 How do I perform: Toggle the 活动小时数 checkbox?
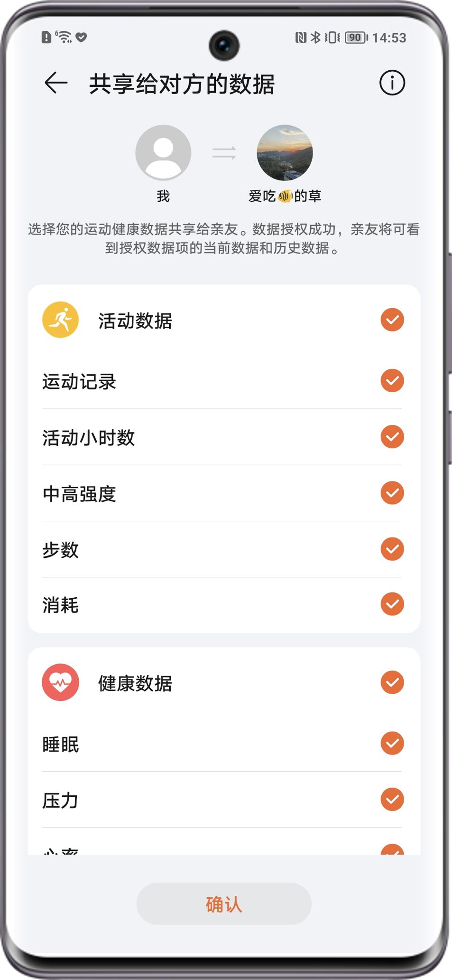point(392,437)
